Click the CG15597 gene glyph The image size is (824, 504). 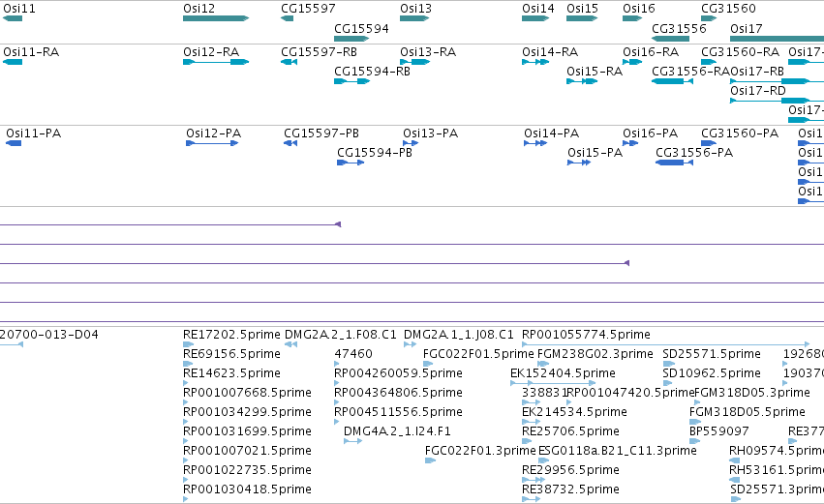point(287,18)
